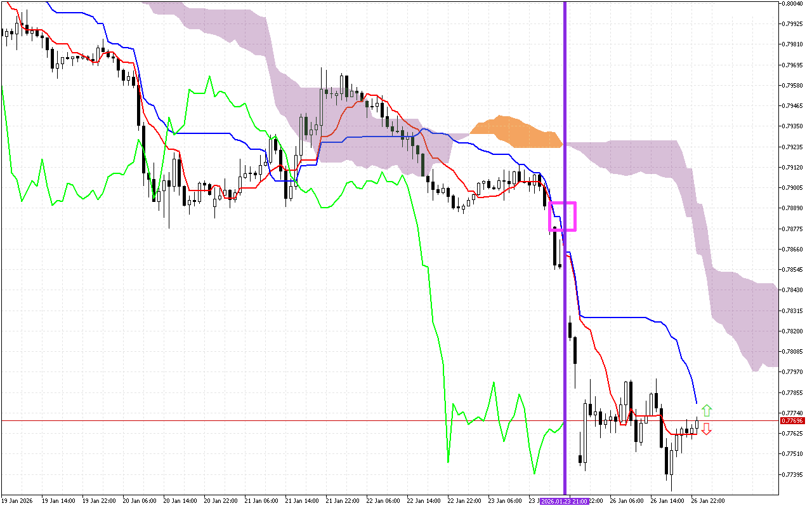
Task: Click the 0.78890 price axis label
Action: coord(793,208)
